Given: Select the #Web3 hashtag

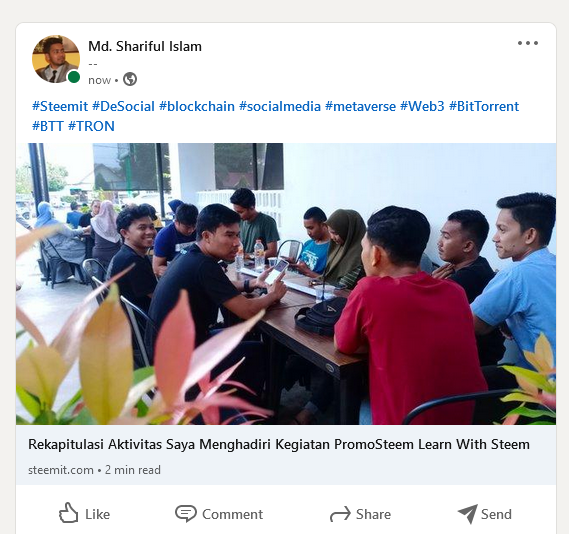Looking at the screenshot, I should [422, 106].
